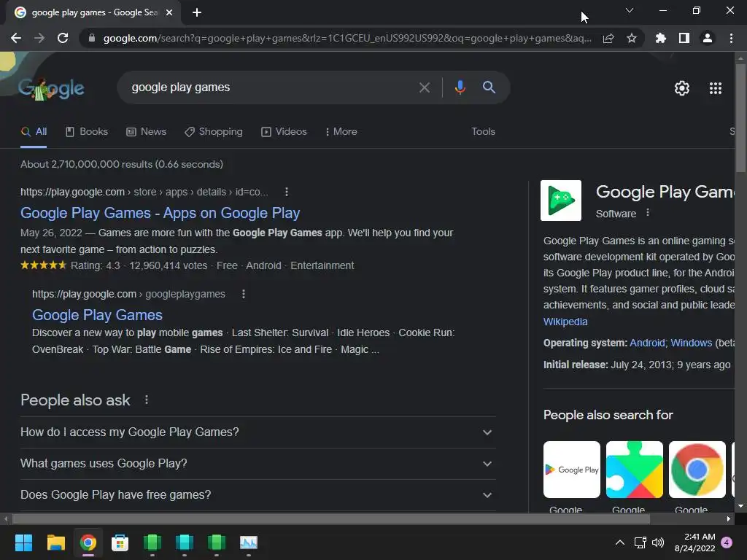Click the address bar URL
The height and width of the screenshot is (560, 747).
348,38
